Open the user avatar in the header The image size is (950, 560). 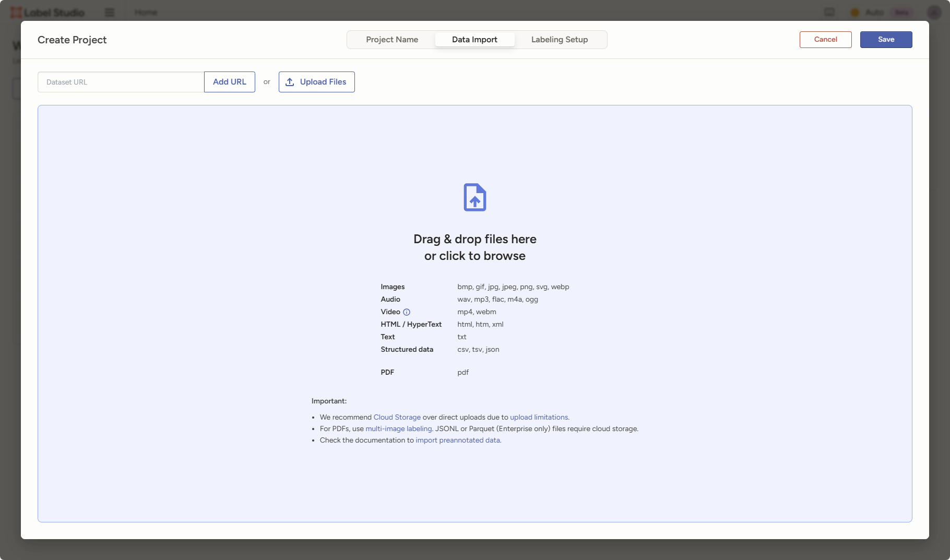934,13
